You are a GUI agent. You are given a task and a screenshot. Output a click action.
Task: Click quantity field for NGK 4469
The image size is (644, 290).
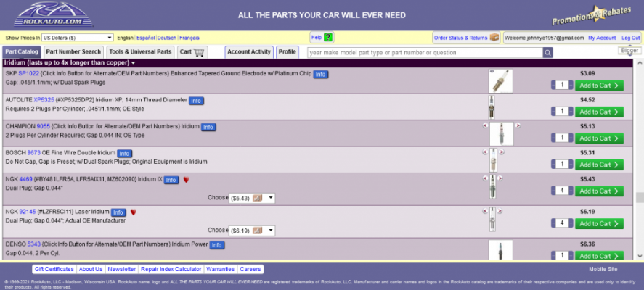[x=562, y=191]
